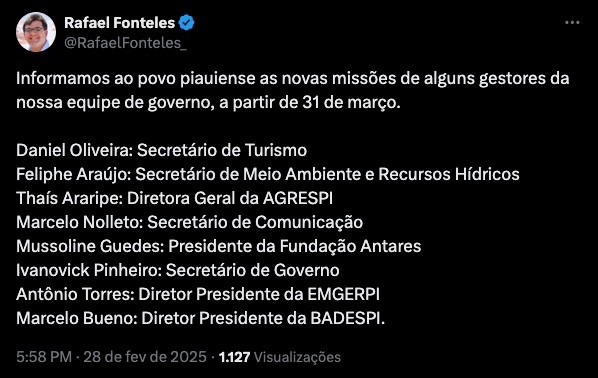The width and height of the screenshot is (598, 378).
Task: Open the @RafaelFonteles_ handle link
Action: (125, 43)
